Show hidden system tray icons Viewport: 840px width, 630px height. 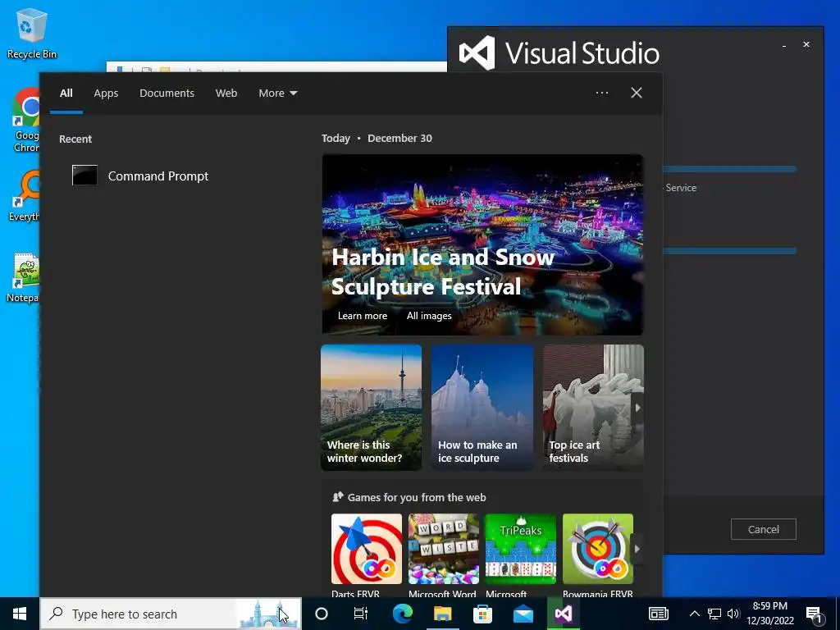click(694, 614)
